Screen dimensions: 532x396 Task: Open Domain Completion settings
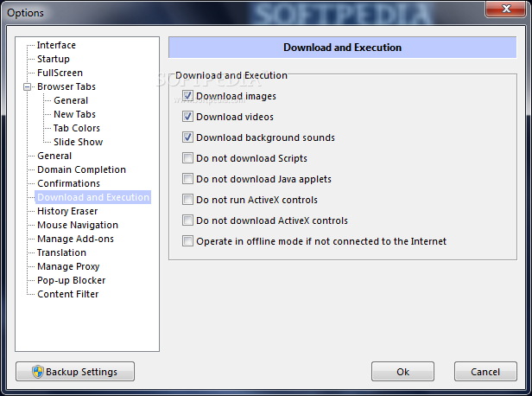coord(81,169)
